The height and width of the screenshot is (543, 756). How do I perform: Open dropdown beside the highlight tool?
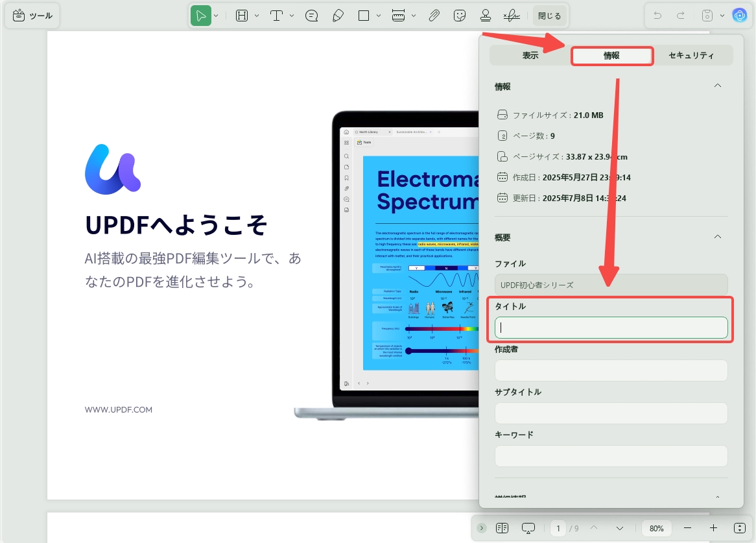click(257, 16)
